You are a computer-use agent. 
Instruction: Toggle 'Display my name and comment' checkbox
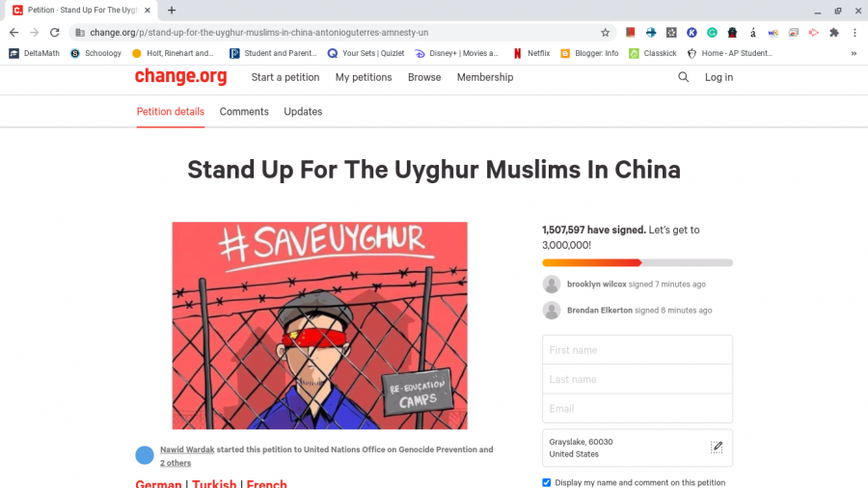(547, 482)
